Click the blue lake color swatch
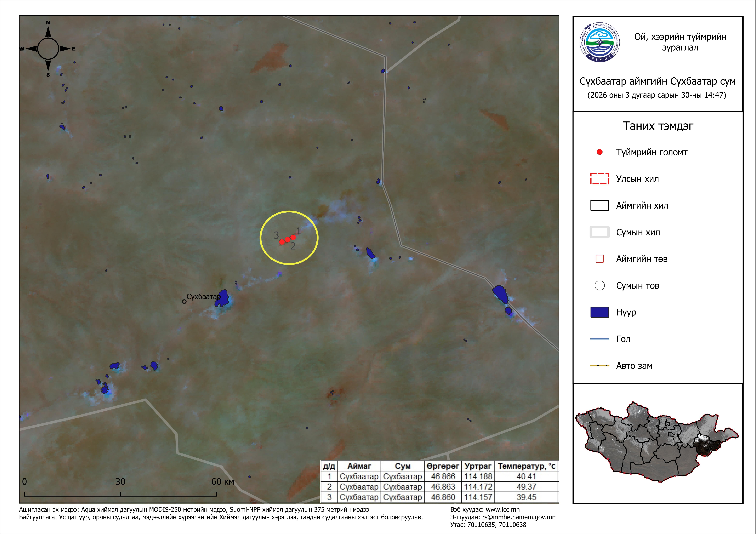756x534 pixels. 600,312
